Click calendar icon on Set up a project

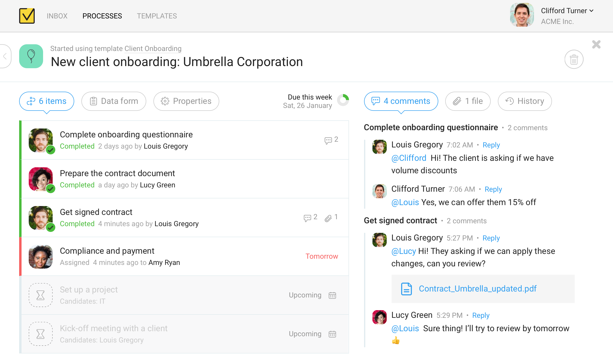pos(332,295)
